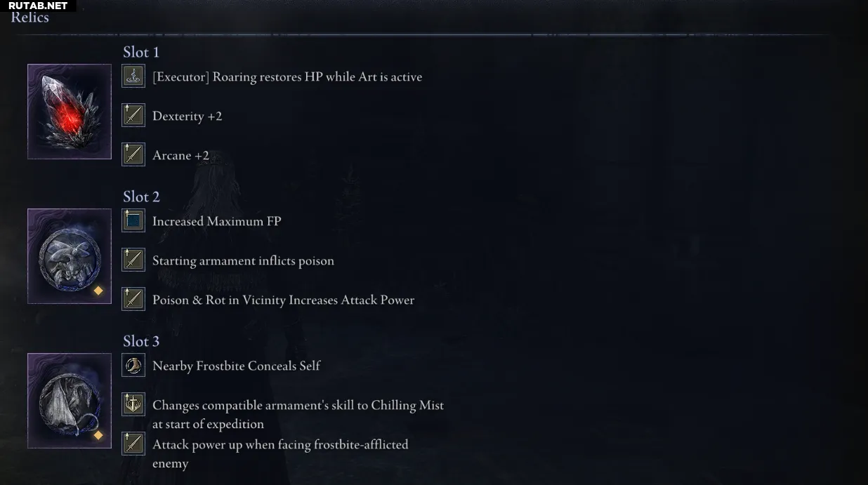Select the Slot 2 round relic thumbnail
The height and width of the screenshot is (485, 868).
tap(70, 256)
